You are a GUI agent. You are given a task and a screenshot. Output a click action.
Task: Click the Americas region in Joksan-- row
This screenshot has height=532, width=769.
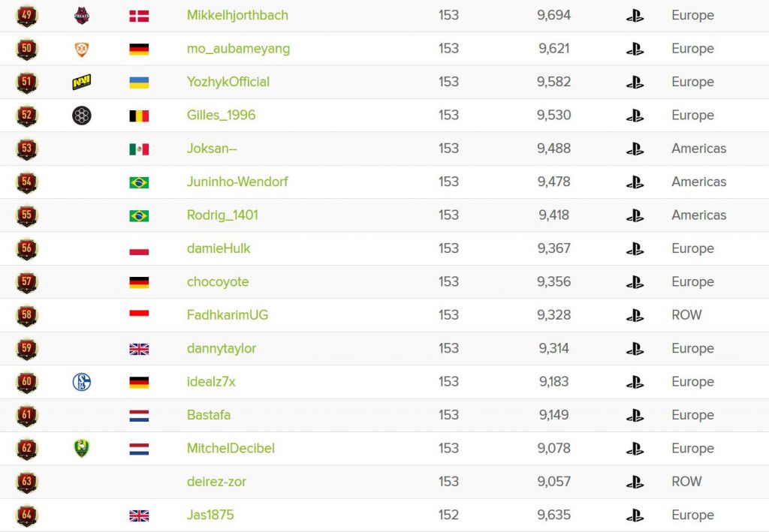click(698, 149)
